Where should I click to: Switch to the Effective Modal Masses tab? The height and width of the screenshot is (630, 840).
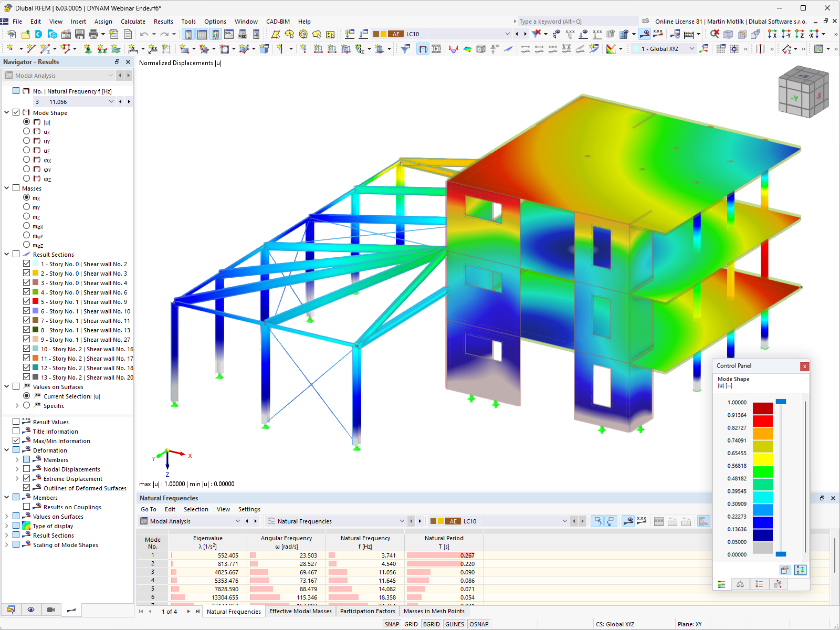pos(300,611)
